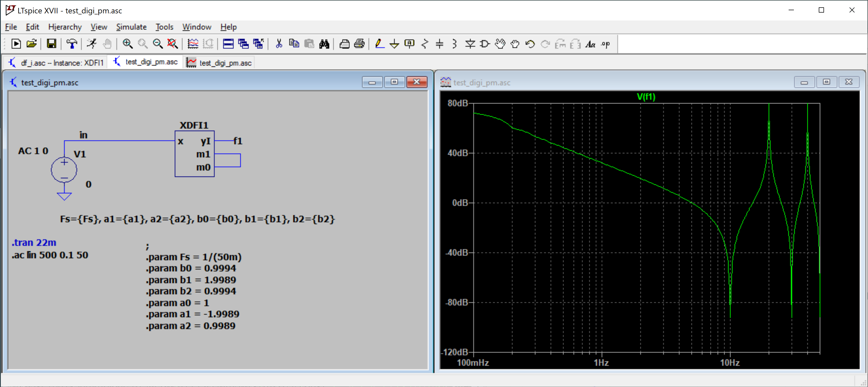This screenshot has width=868, height=387.
Task: Select the Label Net tool
Action: point(409,44)
